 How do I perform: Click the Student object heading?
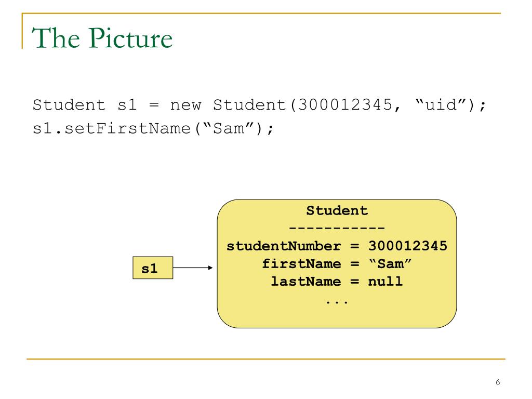click(337, 210)
